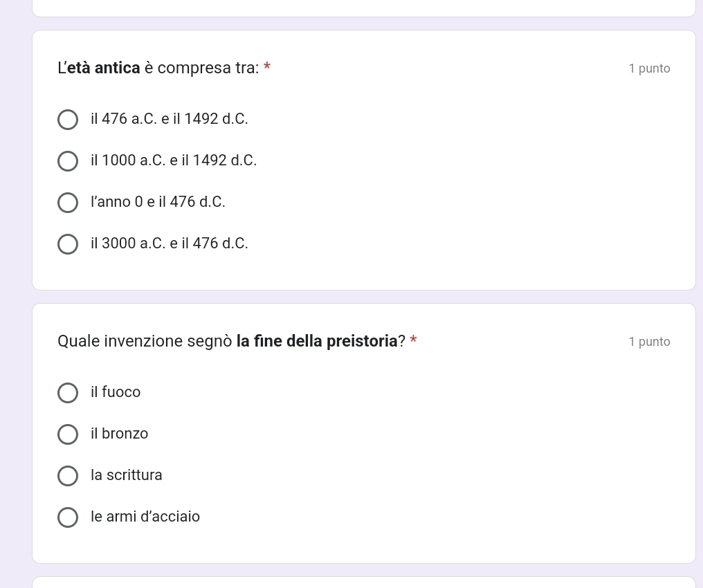Click the 'il fuoco' answer text
Screen dimensions: 703x588
tap(116, 392)
